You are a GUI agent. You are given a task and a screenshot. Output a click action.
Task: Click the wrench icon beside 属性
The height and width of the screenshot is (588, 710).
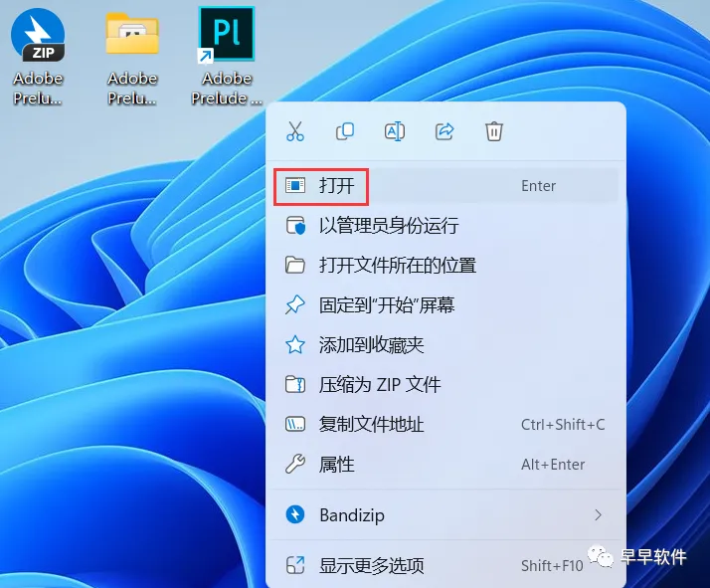(295, 465)
